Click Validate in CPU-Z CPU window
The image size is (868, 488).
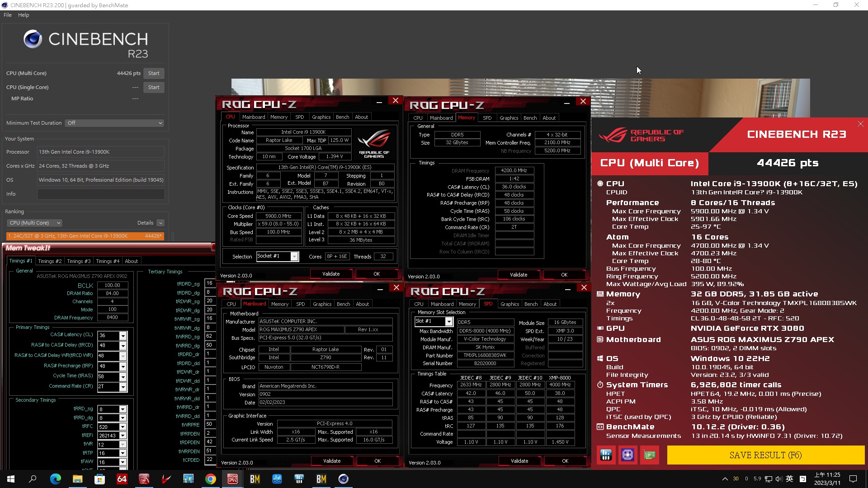coord(331,274)
